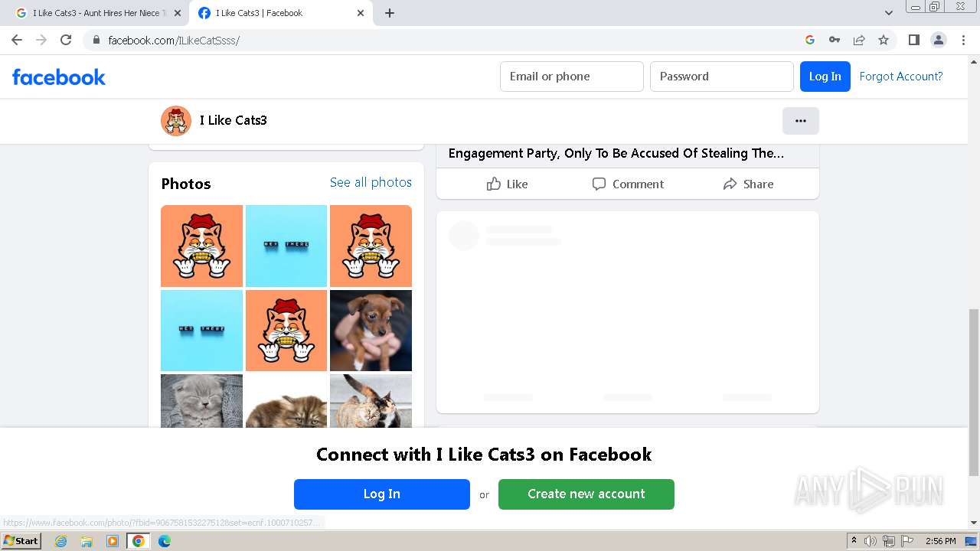Focus the Email or phone field
Viewport: 980px width, 551px height.
pos(572,77)
